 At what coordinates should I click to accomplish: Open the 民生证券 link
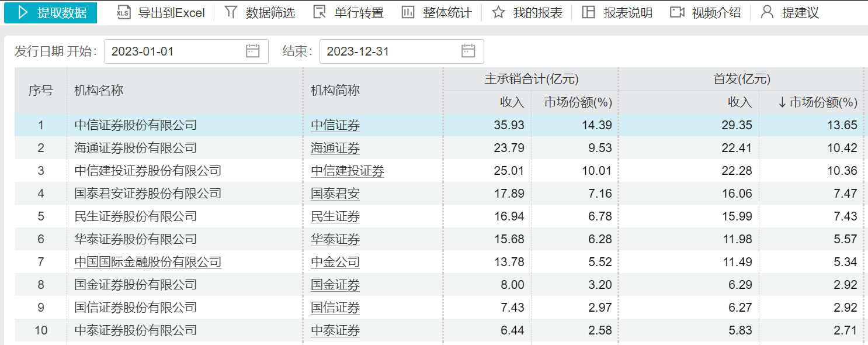pyautogui.click(x=335, y=216)
